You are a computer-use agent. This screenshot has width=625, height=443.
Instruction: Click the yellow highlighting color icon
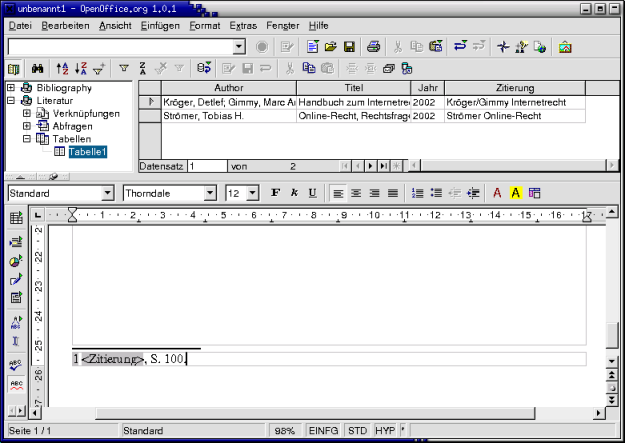pos(516,193)
